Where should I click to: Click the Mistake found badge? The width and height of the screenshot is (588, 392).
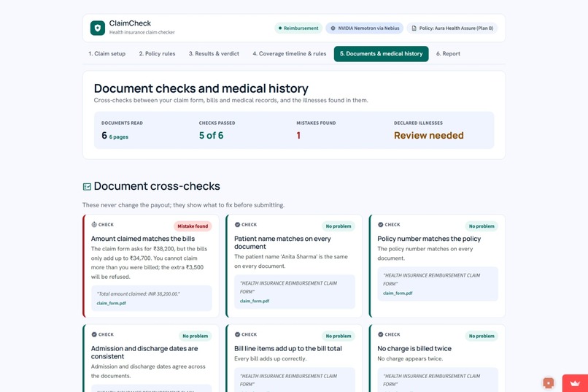(x=193, y=226)
